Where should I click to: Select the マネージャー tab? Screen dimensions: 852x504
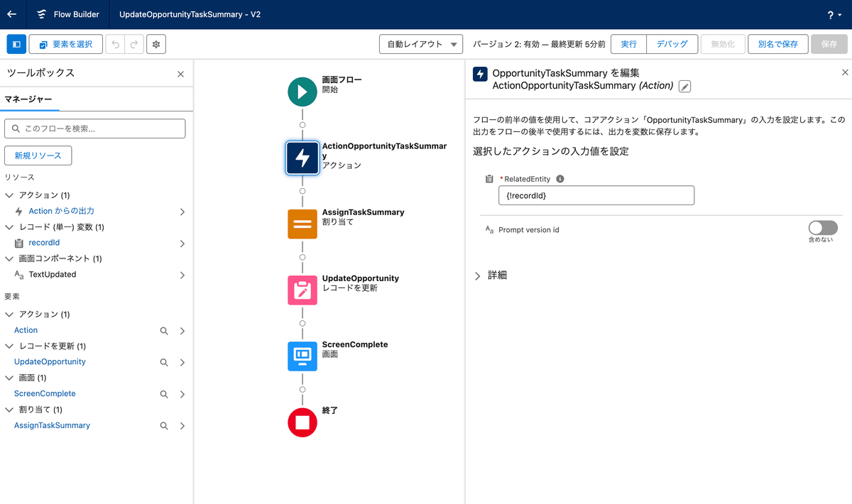click(x=28, y=99)
